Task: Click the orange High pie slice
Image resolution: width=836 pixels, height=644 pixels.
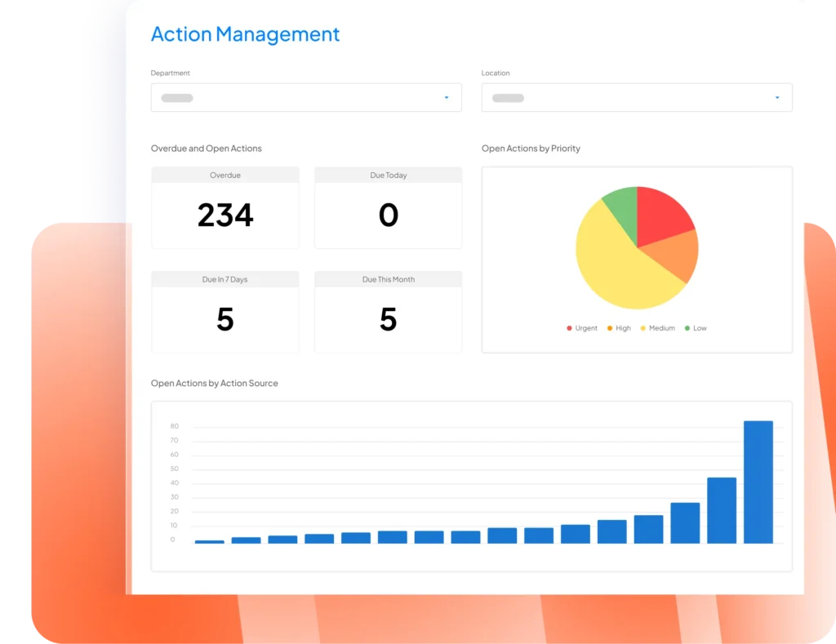Action: click(x=678, y=254)
